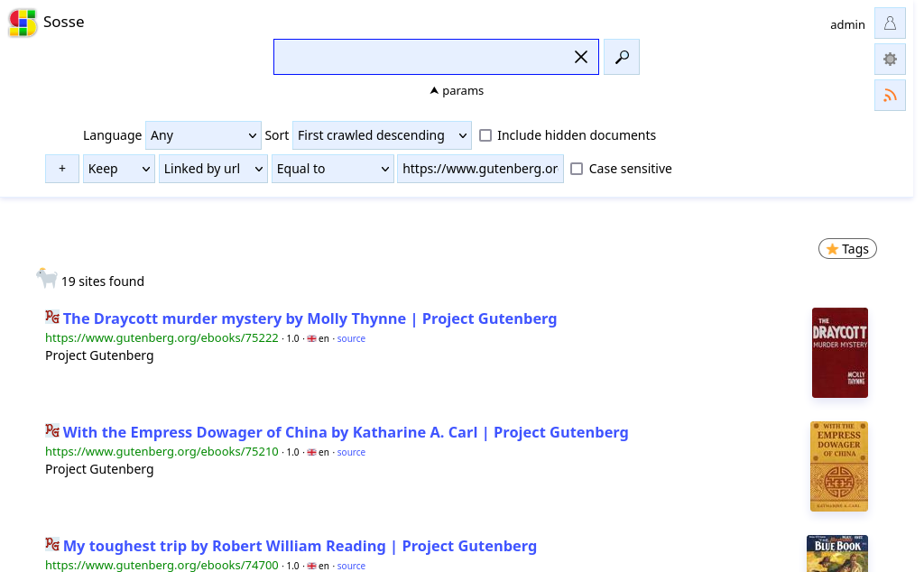The image size is (924, 572).
Task: Click the Sosse logo icon
Action: point(23,23)
